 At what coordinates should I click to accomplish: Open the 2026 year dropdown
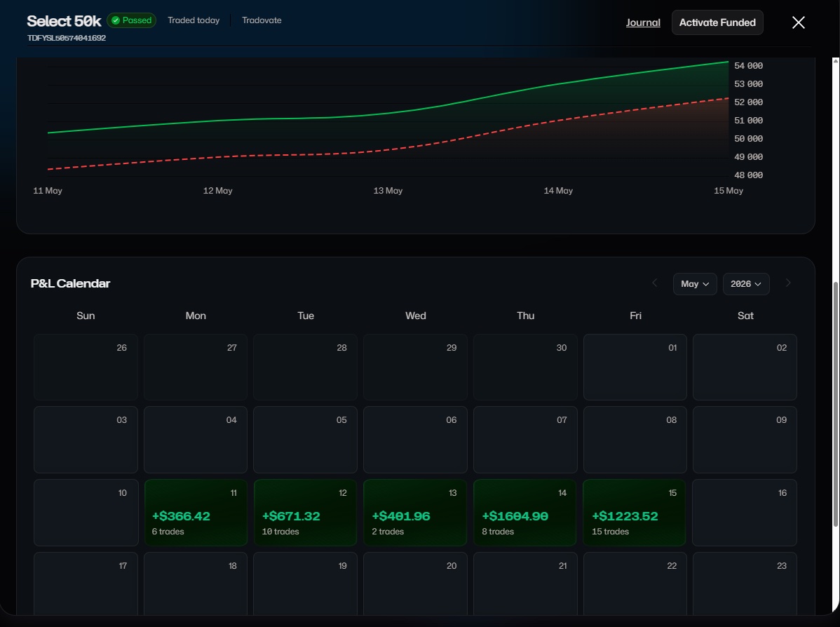[x=746, y=284]
